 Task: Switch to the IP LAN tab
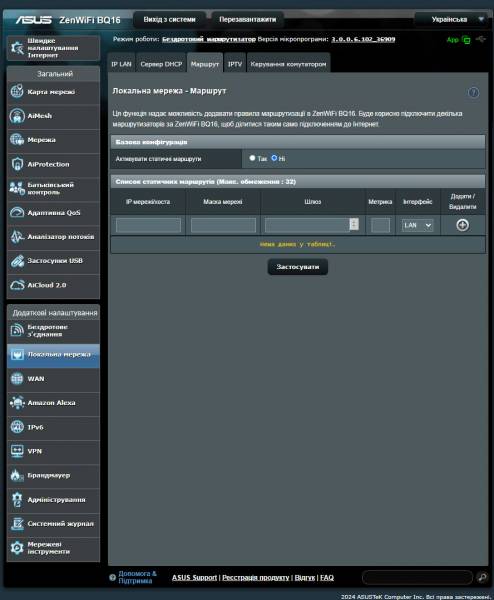pos(121,64)
